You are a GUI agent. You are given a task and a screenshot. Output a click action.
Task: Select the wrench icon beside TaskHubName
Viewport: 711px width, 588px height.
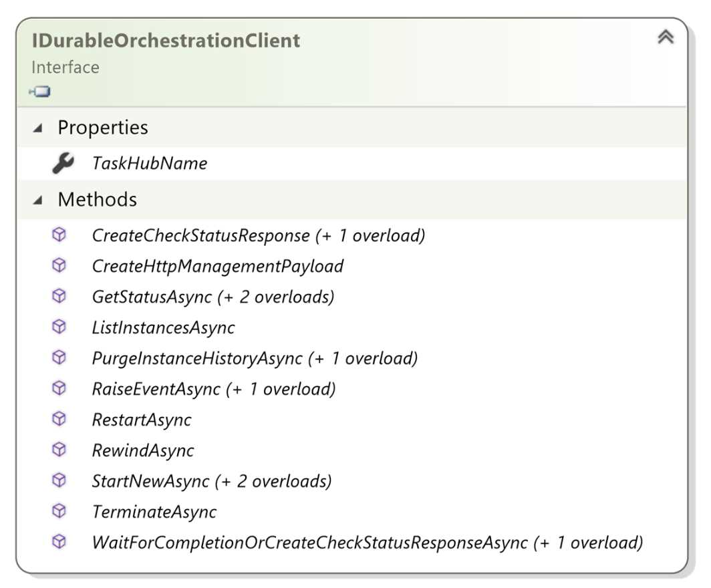tap(63, 162)
